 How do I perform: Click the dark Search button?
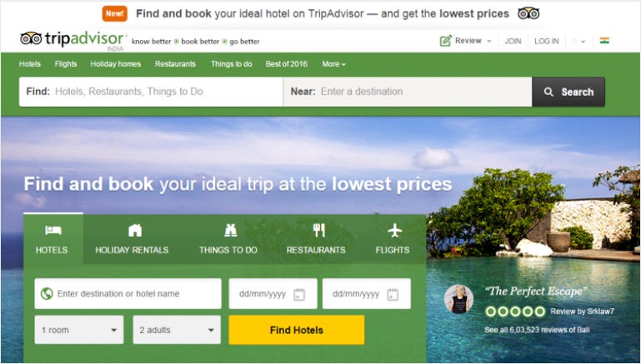click(x=568, y=92)
